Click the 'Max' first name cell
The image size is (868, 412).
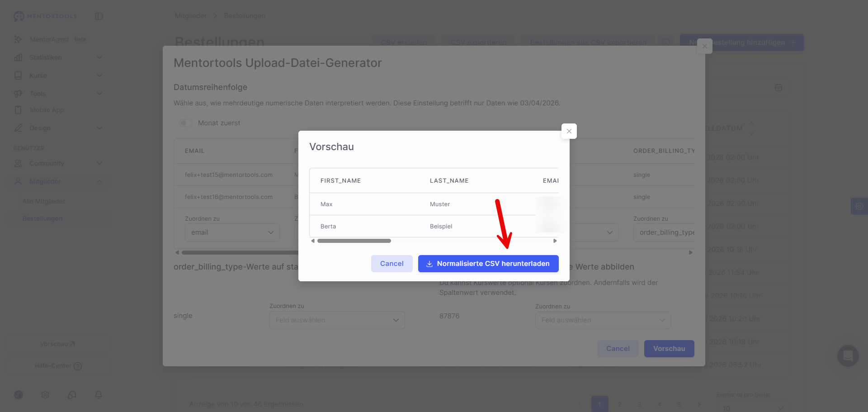[x=326, y=204]
